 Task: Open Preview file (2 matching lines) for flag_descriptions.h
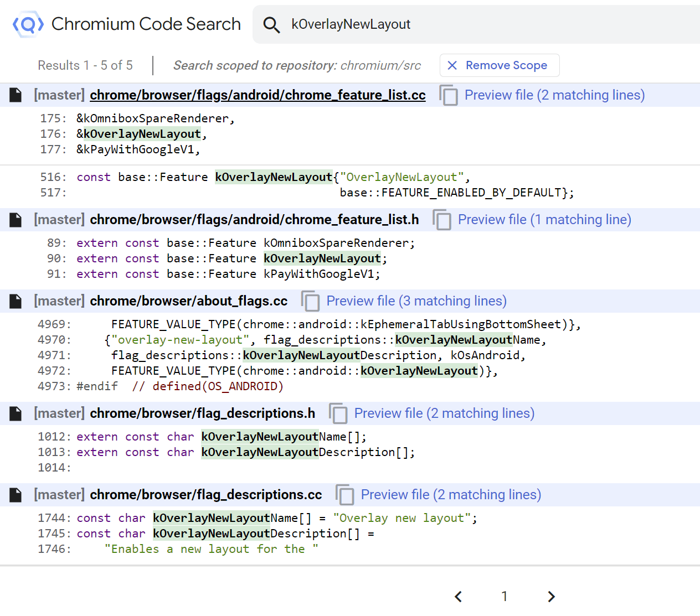point(444,413)
